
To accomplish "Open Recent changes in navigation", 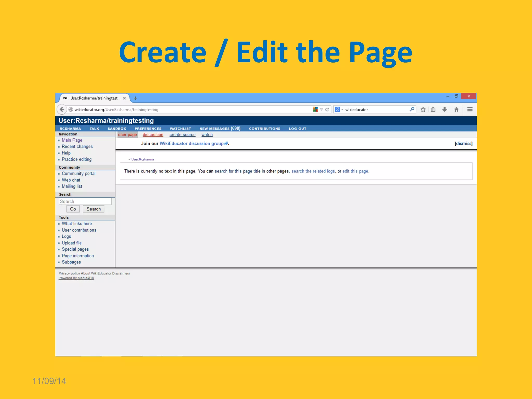I will pos(77,147).
